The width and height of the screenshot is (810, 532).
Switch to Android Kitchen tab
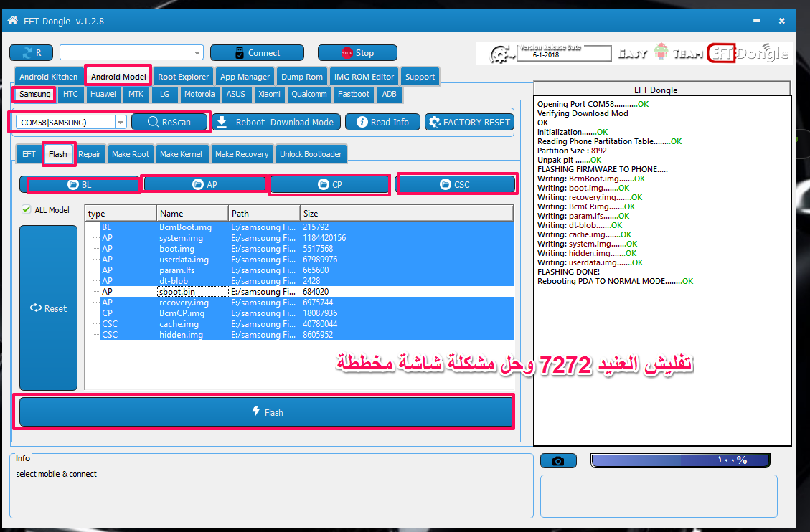tap(49, 77)
